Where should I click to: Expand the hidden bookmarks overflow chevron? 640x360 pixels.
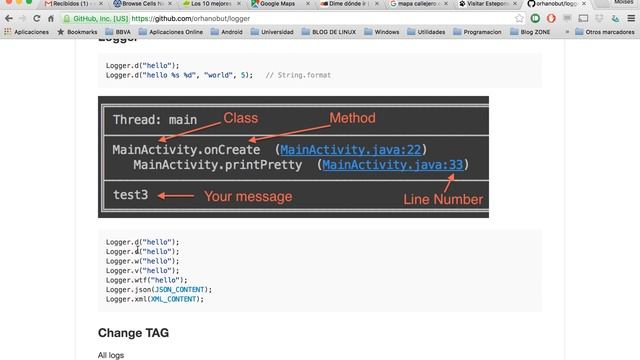coord(567,32)
